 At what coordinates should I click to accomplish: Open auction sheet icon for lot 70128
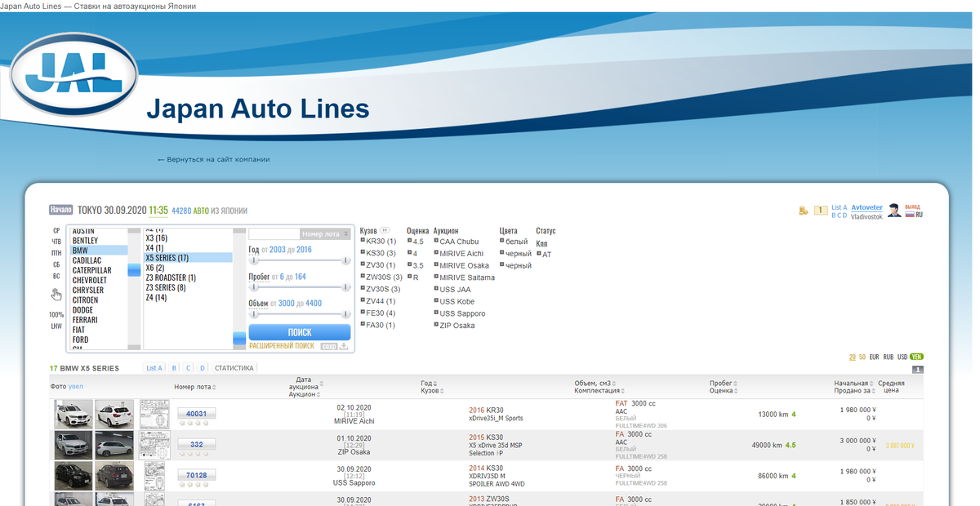pos(155,476)
